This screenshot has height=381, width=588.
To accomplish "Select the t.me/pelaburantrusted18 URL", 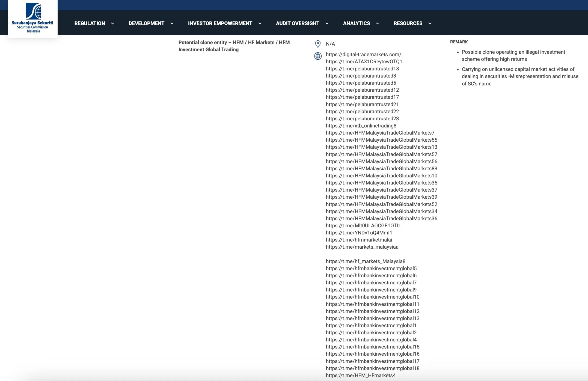I will coord(363,69).
